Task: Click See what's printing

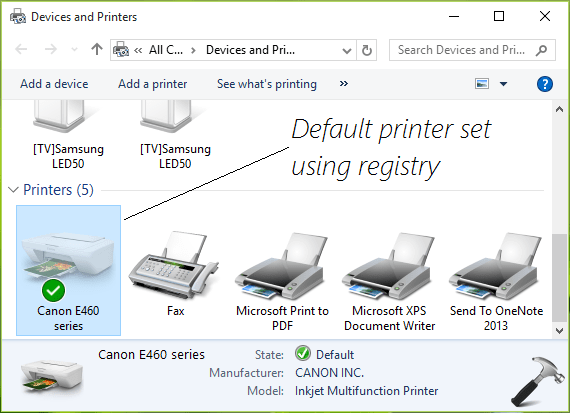Action: click(x=267, y=84)
